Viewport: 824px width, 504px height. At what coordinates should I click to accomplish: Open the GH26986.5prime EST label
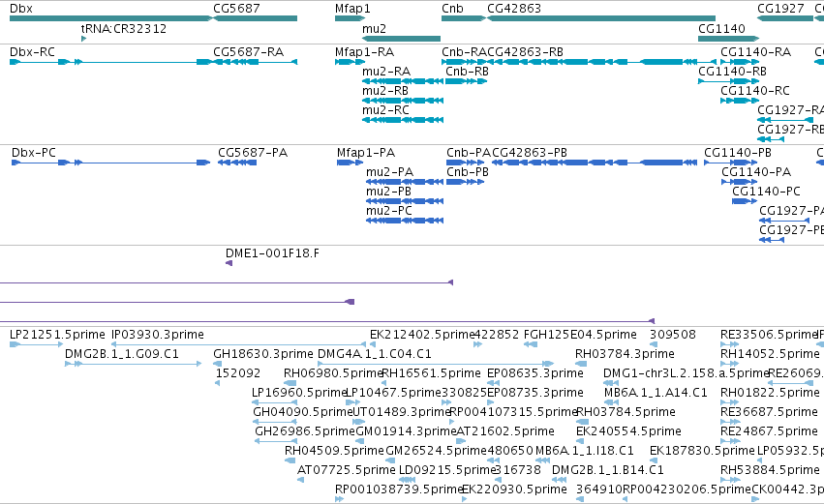tap(305, 432)
